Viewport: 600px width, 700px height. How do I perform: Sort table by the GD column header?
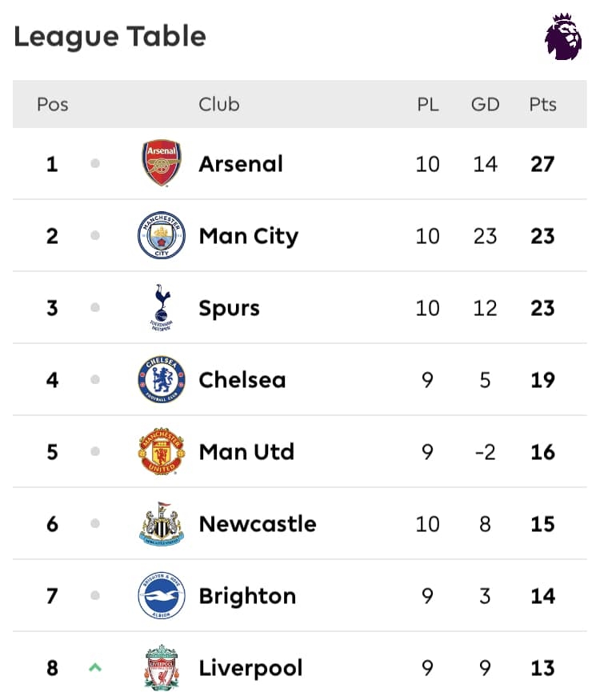[485, 104]
